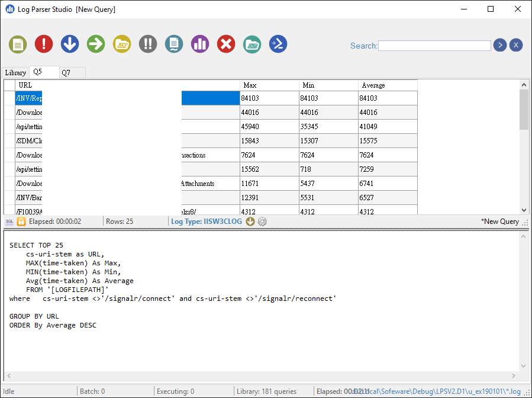
Task: Click the blue X search button
Action: pos(515,45)
